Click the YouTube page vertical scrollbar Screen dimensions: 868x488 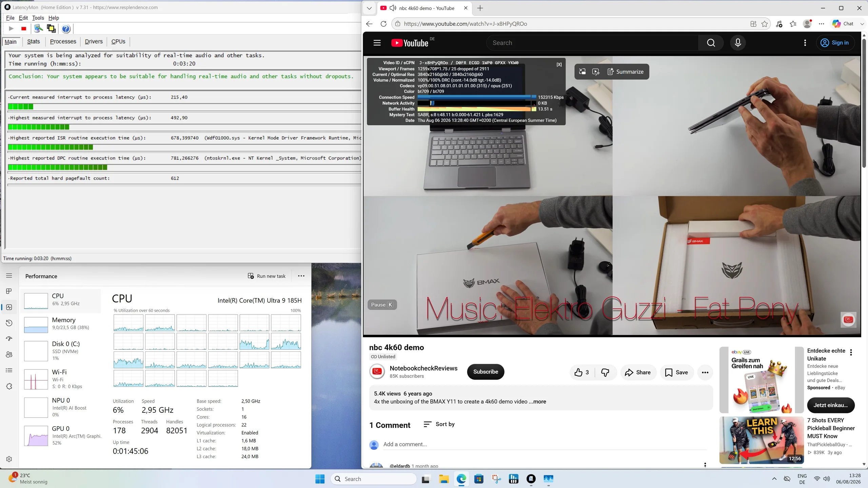click(x=864, y=103)
